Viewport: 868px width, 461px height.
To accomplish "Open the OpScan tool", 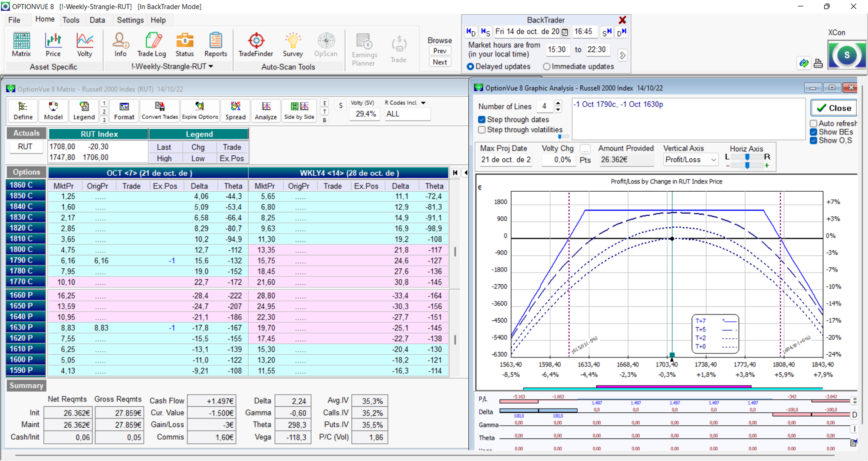I will coord(325,45).
